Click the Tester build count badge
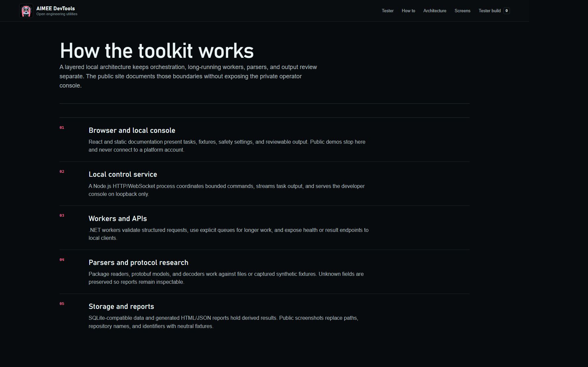Image resolution: width=588 pixels, height=367 pixels. tap(506, 11)
